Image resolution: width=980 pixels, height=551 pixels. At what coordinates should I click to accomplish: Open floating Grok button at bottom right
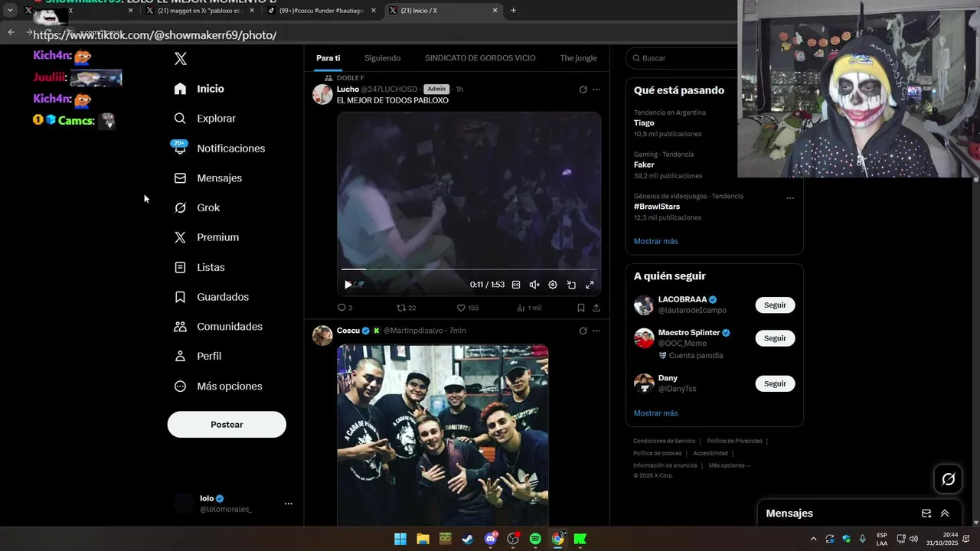coord(948,479)
